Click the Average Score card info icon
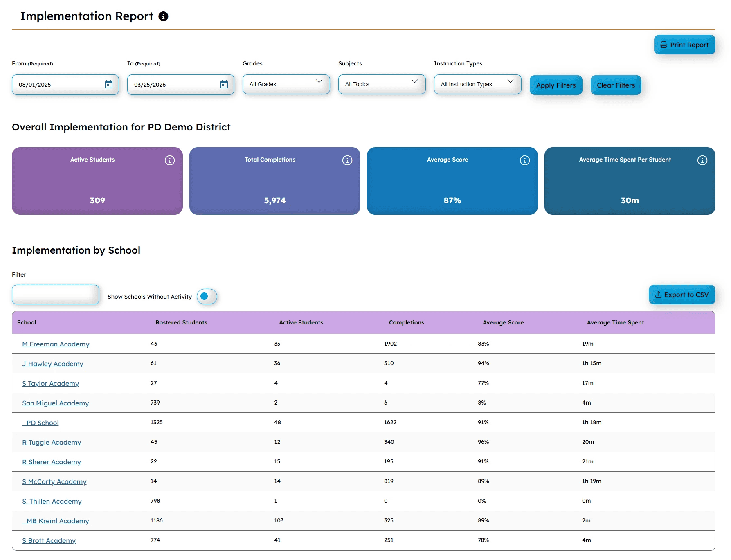This screenshot has height=560, width=731. [525, 160]
